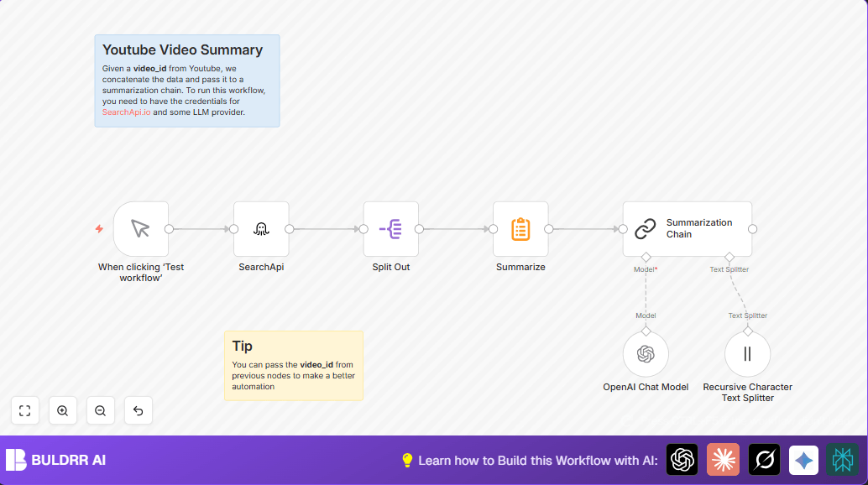Click the Summarization Chain link icon

pyautogui.click(x=645, y=229)
